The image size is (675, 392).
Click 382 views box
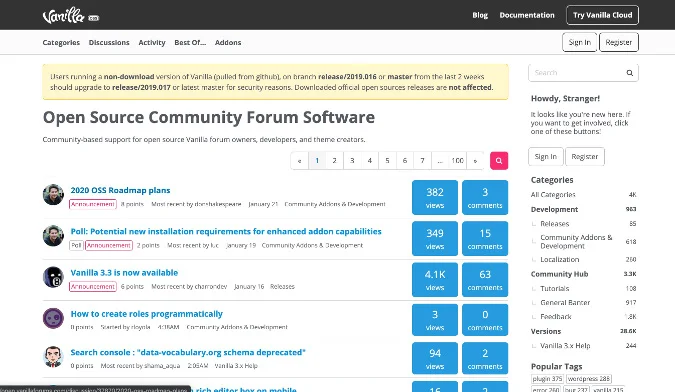click(x=435, y=198)
